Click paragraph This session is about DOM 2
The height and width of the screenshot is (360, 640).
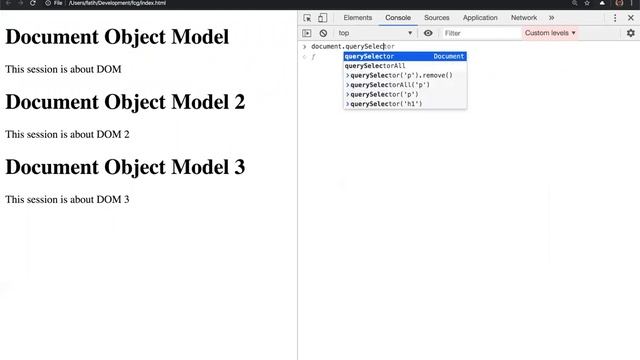tap(67, 134)
